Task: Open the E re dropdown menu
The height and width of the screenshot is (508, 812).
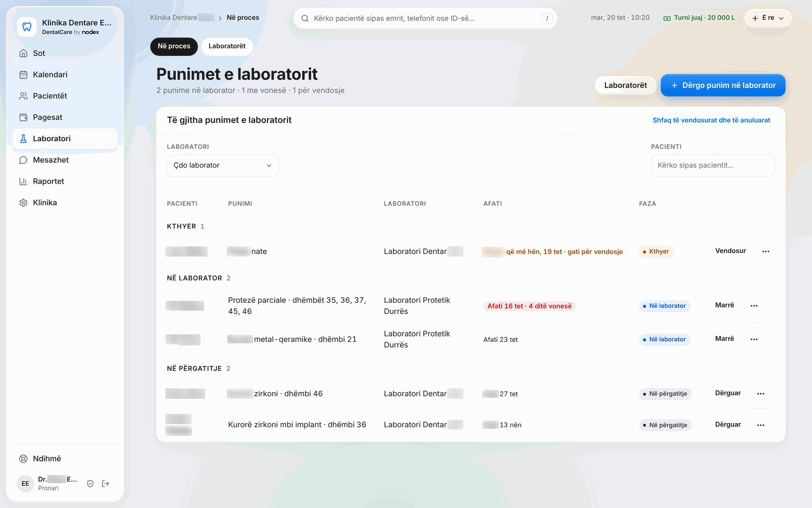Action: click(x=768, y=18)
